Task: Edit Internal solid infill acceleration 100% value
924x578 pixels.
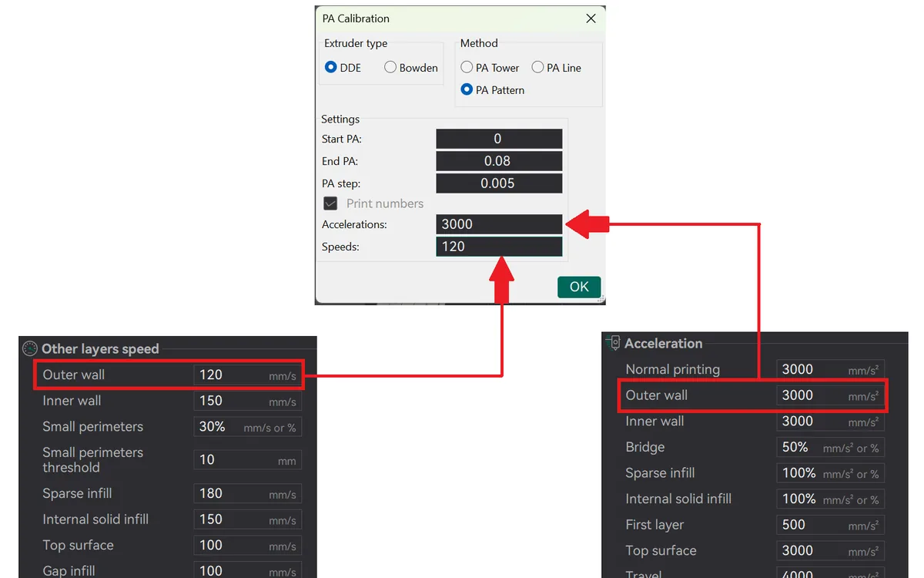Action: 830,499
